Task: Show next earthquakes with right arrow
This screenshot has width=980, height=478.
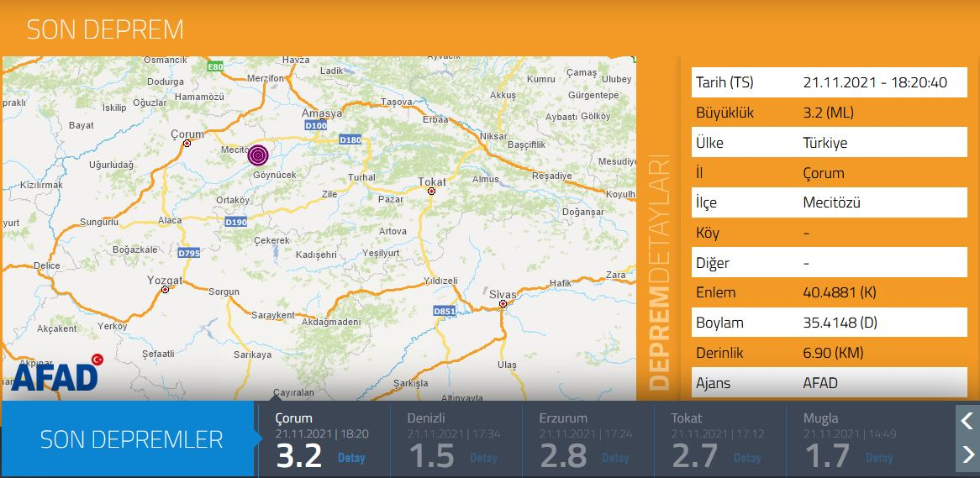Action: (x=967, y=455)
